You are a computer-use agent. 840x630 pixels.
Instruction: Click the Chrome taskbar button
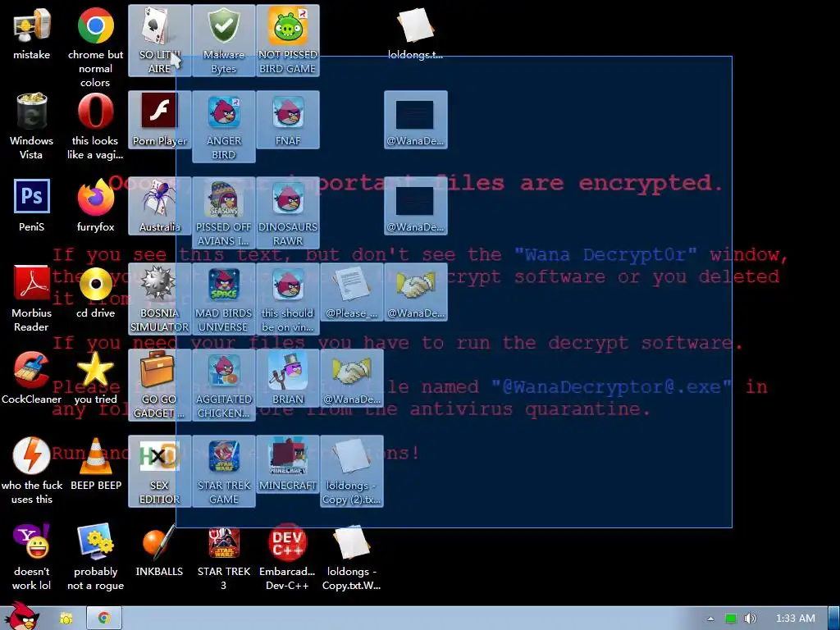click(104, 619)
